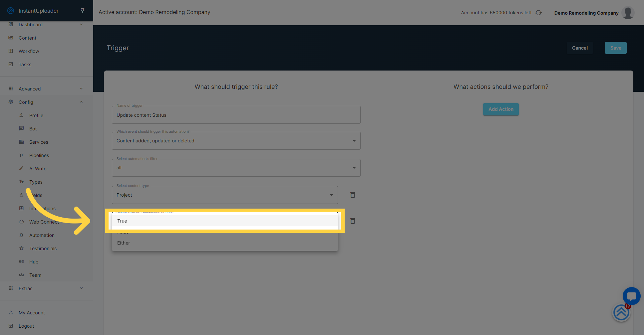The height and width of the screenshot is (335, 644).
Task: Click the Pipelines icon
Action: 21,155
